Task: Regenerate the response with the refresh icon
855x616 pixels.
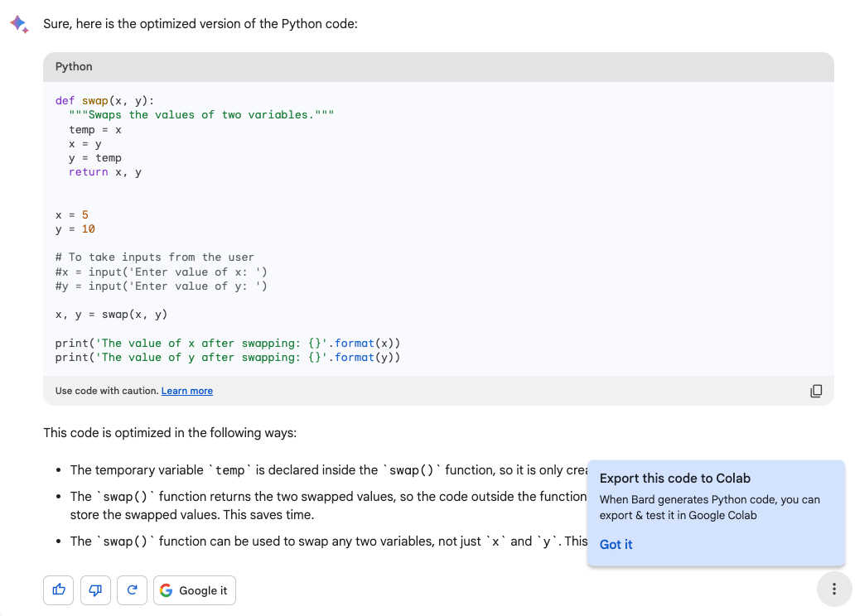Action: tap(132, 590)
